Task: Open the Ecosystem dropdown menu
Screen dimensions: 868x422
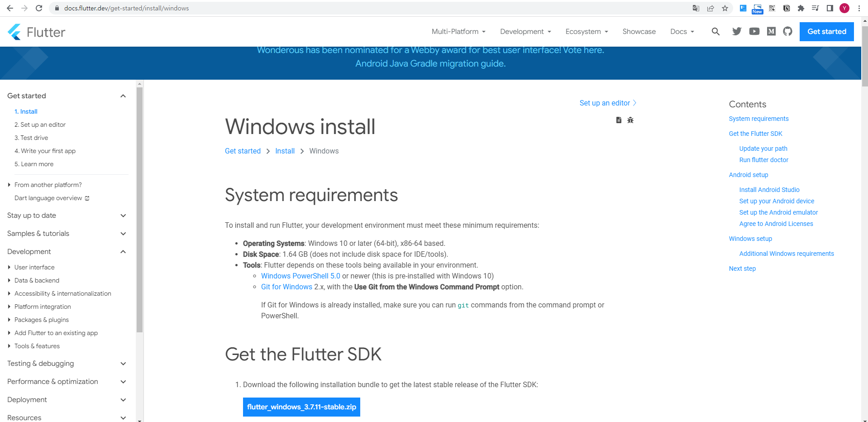Action: [587, 31]
